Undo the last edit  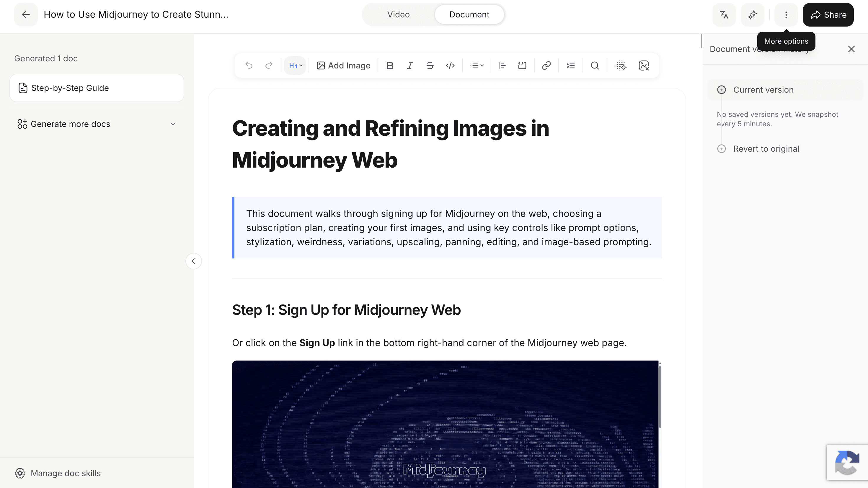(249, 65)
